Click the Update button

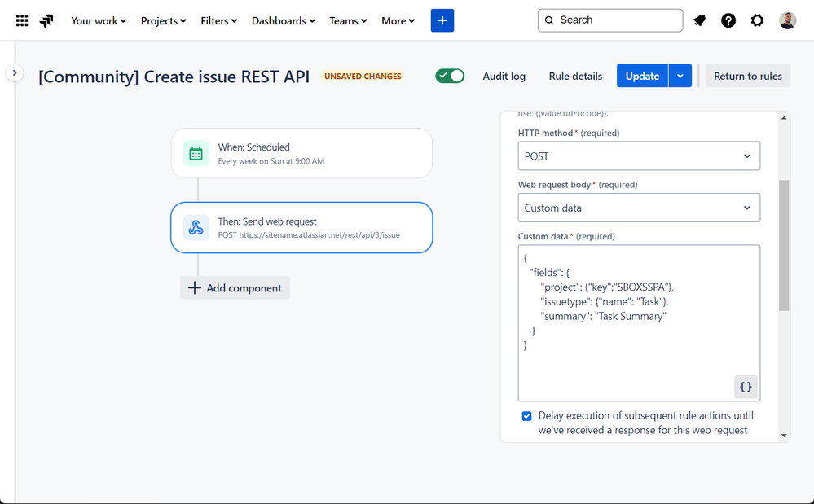coord(642,76)
